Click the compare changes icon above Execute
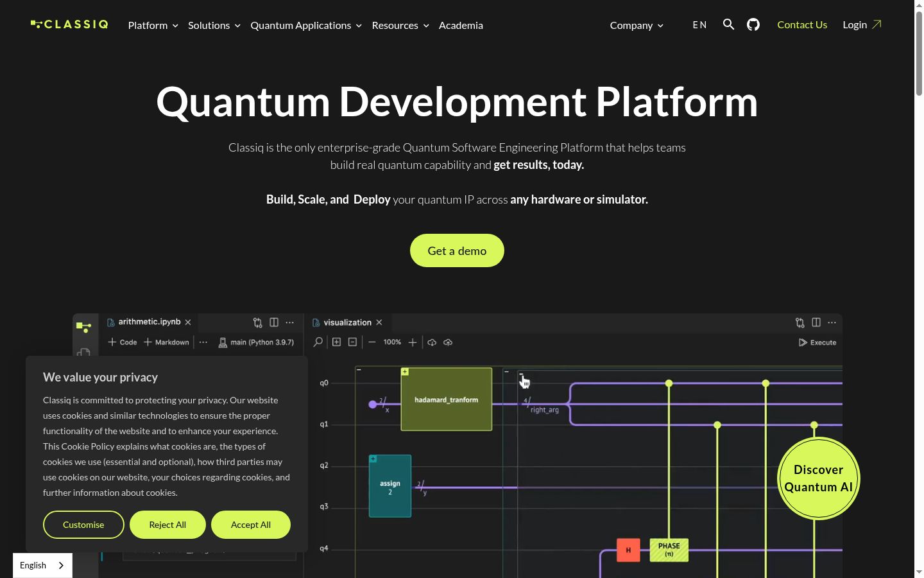Image resolution: width=924 pixels, height=578 pixels. [x=800, y=322]
